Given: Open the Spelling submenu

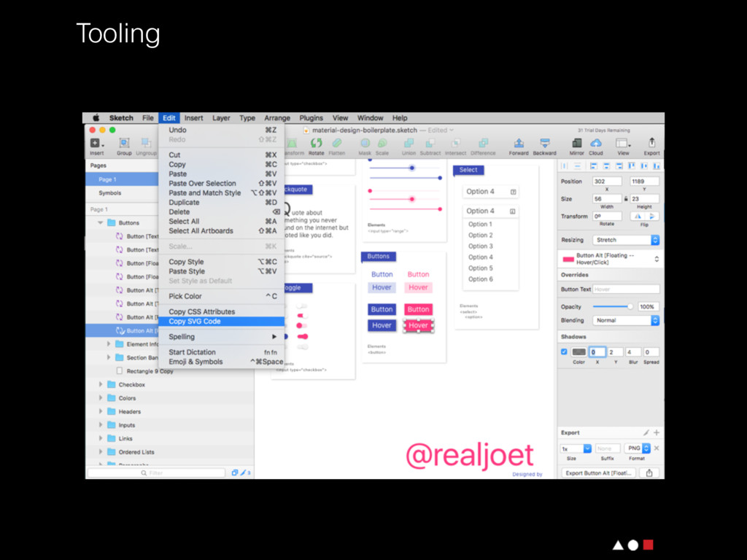Looking at the screenshot, I should pyautogui.click(x=222, y=337).
